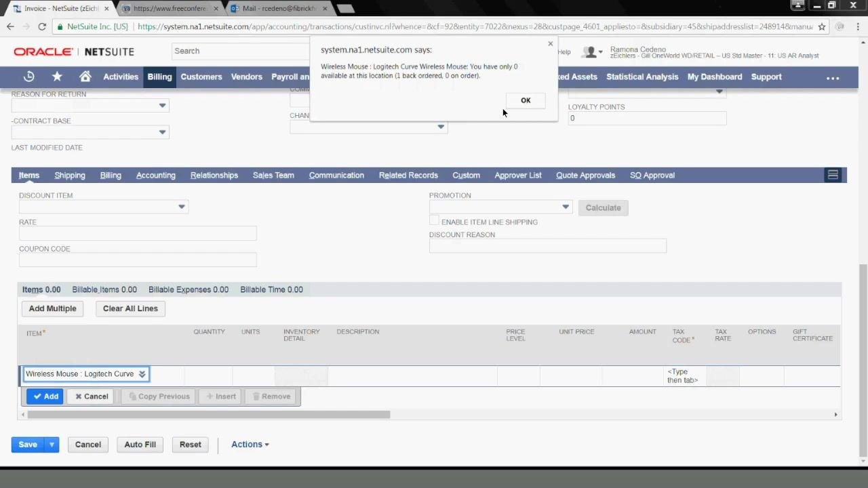The width and height of the screenshot is (868, 488).
Task: Open the Customers navigation menu
Action: (x=201, y=77)
